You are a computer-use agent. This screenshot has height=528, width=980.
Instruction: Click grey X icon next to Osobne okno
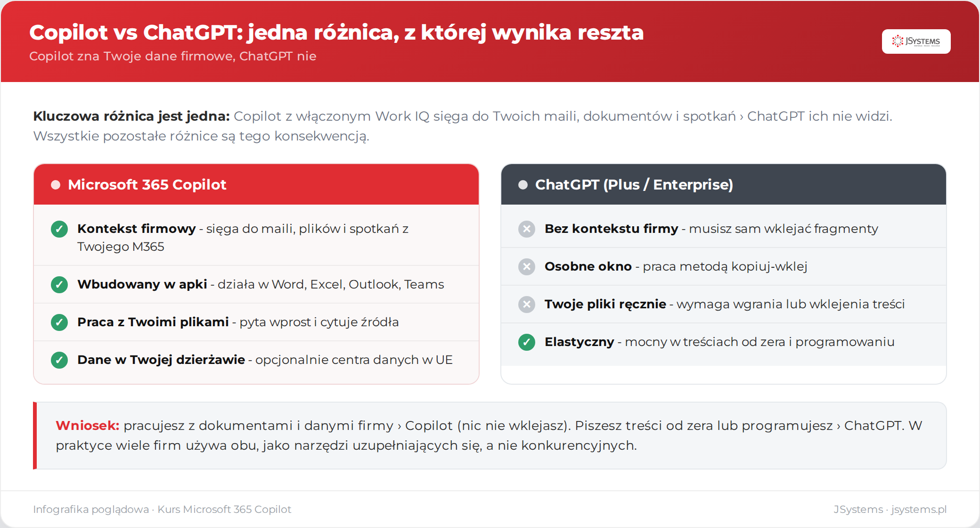(x=527, y=267)
